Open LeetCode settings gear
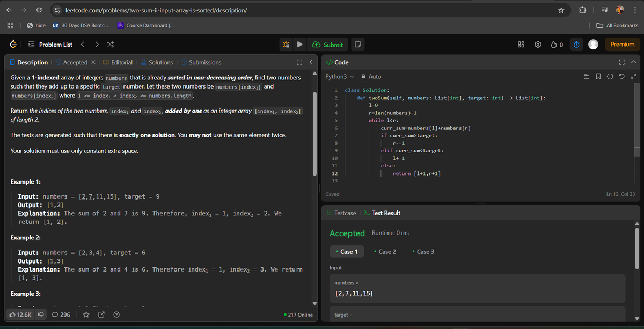 click(x=538, y=45)
